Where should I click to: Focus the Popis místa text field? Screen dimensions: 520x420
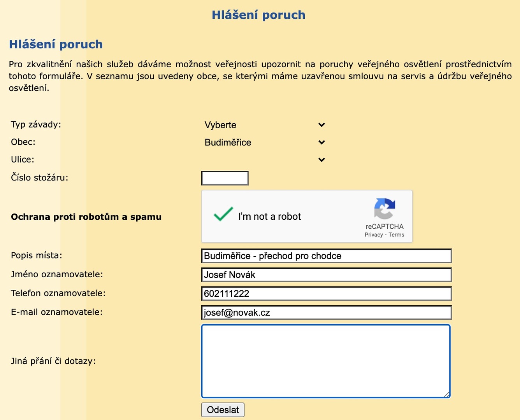pos(326,256)
